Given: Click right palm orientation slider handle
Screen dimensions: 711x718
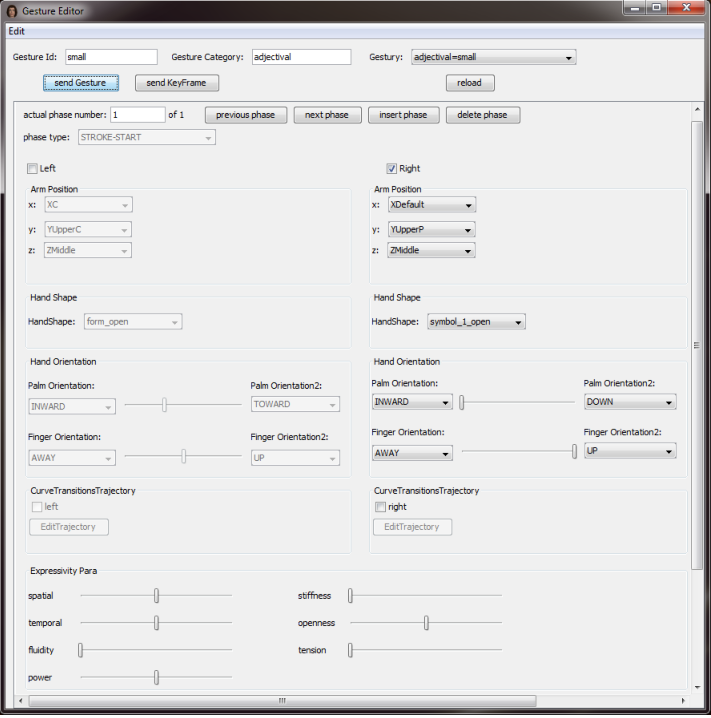Looking at the screenshot, I should (461, 402).
